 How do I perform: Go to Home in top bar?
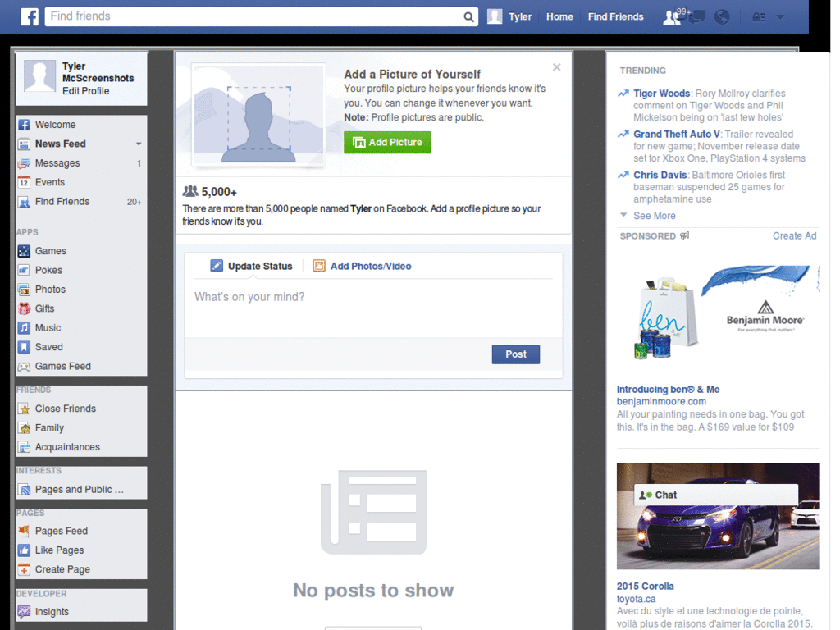(559, 16)
